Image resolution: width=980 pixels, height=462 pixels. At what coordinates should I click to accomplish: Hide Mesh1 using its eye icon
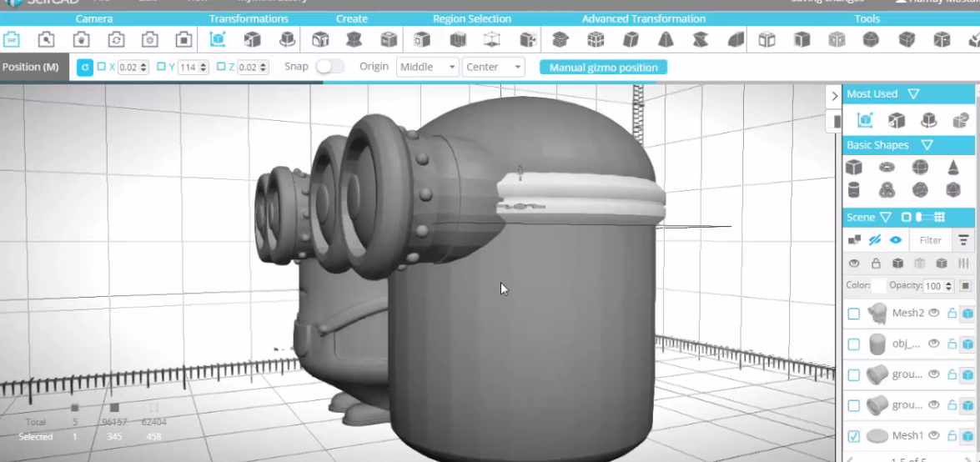934,436
